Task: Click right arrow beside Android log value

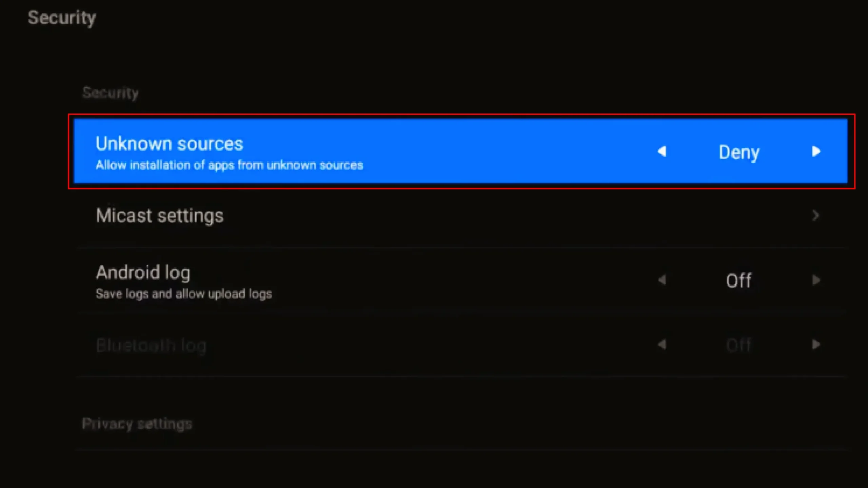Action: pos(816,280)
